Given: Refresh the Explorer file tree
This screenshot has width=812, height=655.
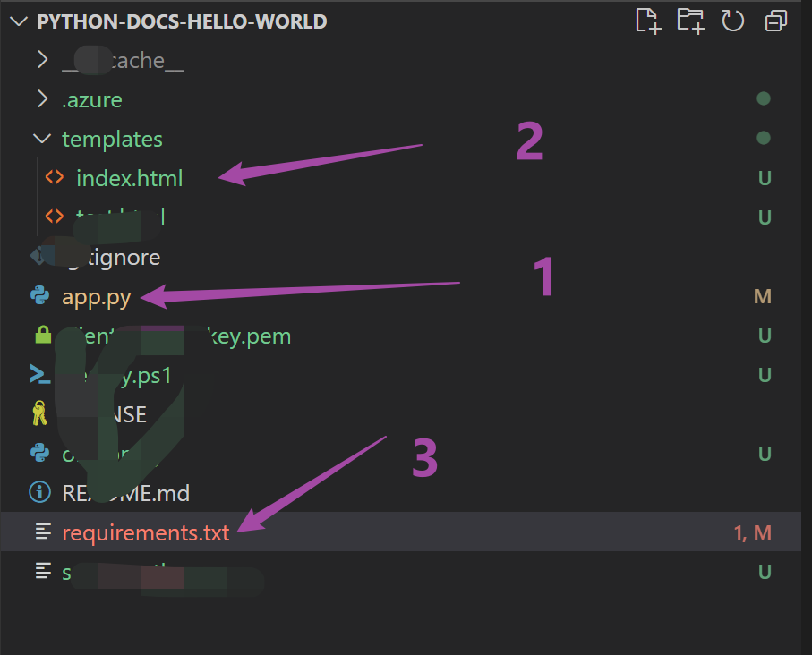Looking at the screenshot, I should click(733, 21).
